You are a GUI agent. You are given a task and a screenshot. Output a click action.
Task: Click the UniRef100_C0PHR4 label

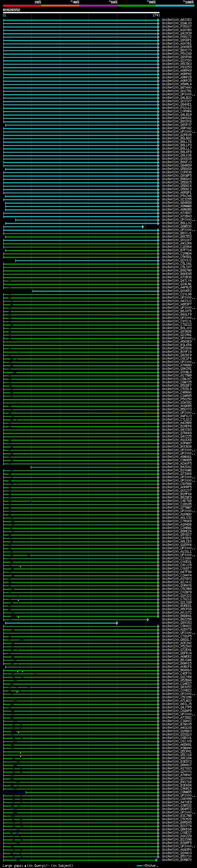coord(176,111)
